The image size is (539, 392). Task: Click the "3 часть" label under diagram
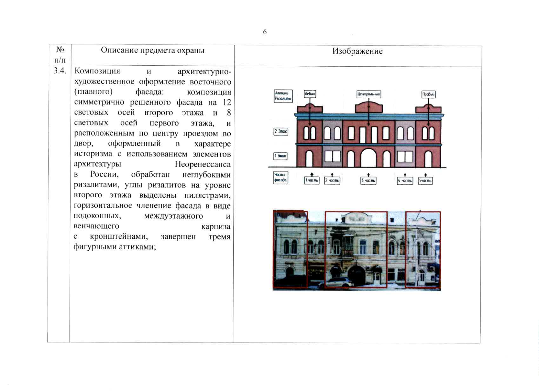[x=368, y=180]
